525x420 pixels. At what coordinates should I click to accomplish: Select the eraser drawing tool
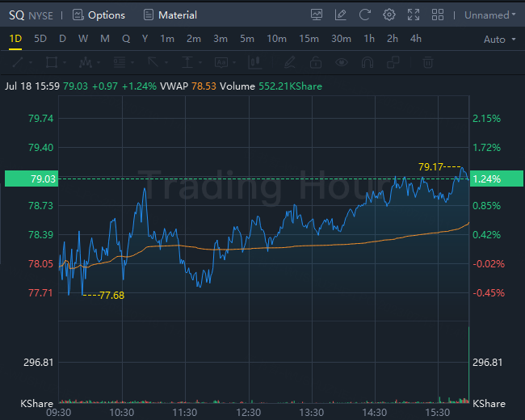click(x=291, y=62)
